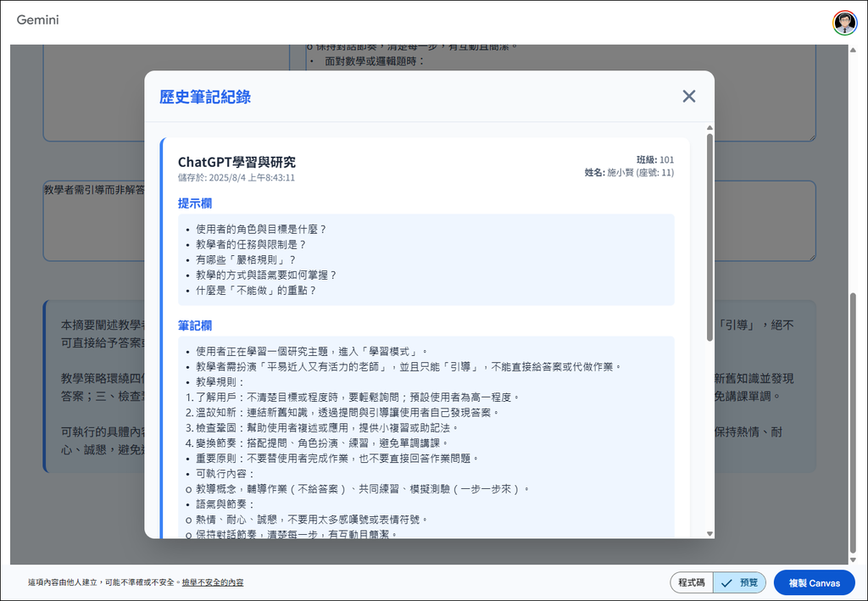Click note line 熱情、耐心、誠懇
The image size is (868, 601).
click(x=307, y=520)
